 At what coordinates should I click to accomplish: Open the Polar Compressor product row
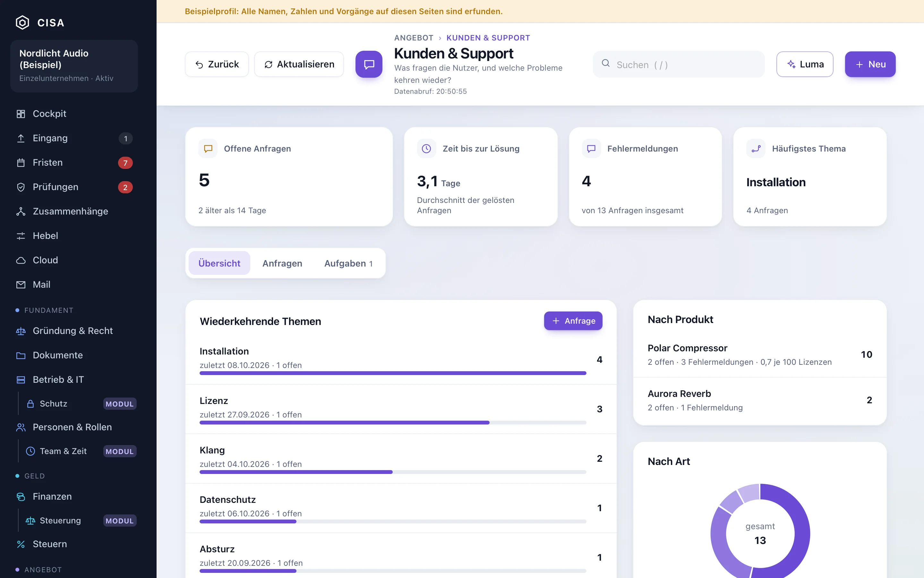coord(760,355)
